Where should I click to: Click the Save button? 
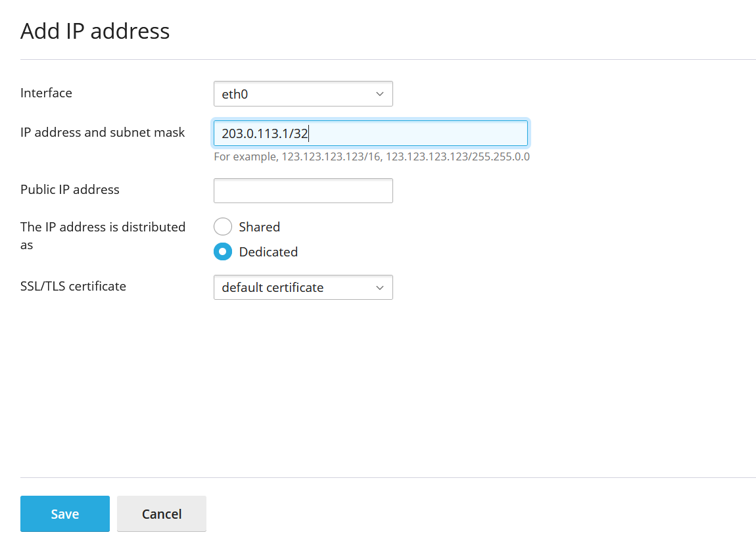point(64,513)
